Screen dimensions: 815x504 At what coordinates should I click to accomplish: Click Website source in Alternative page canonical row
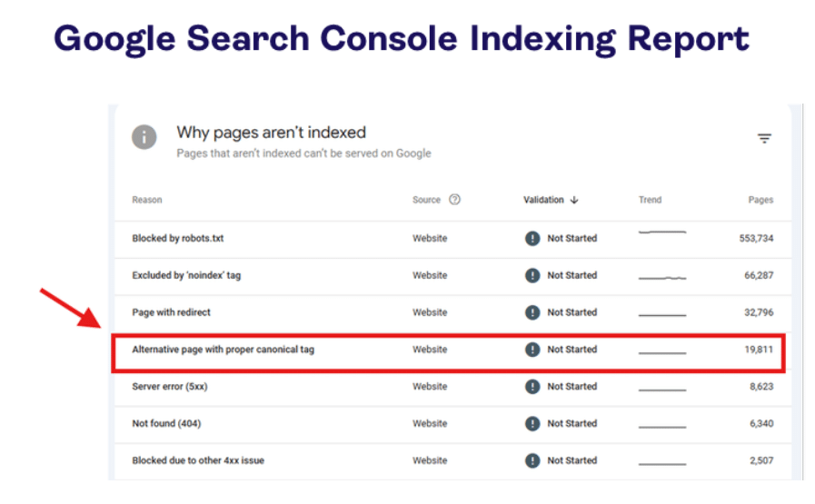pyautogui.click(x=430, y=350)
